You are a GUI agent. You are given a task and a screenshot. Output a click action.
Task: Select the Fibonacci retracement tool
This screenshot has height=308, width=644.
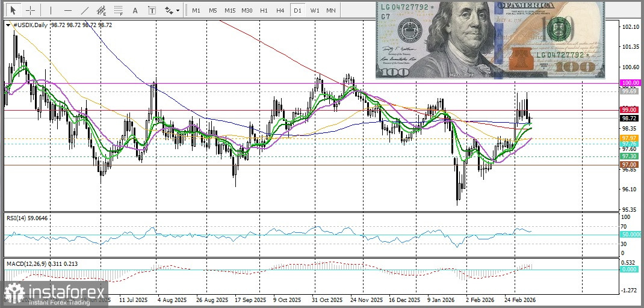click(119, 10)
